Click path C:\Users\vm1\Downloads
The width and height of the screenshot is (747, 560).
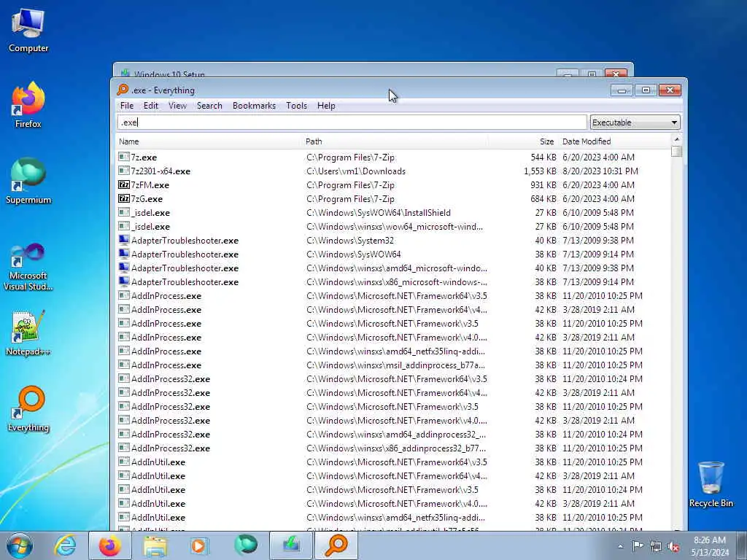coord(356,171)
